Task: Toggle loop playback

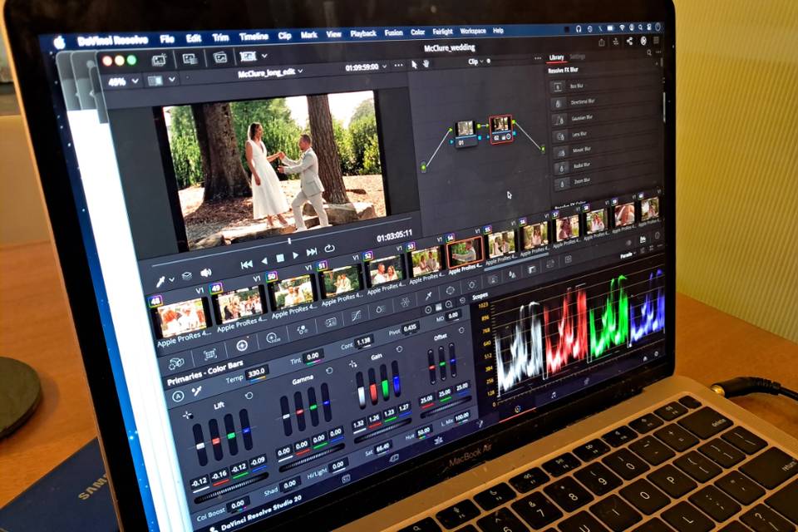Action: (330, 249)
